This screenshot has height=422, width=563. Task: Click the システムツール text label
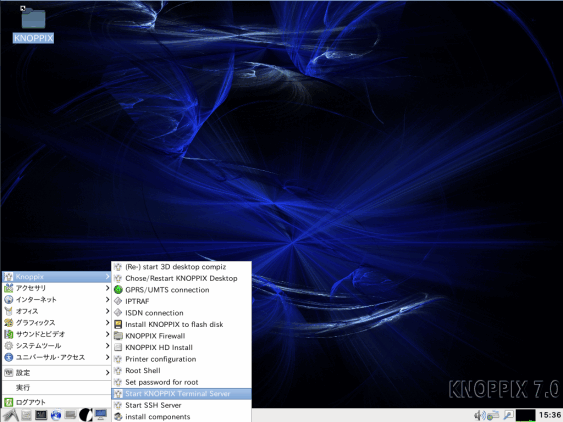(38, 346)
